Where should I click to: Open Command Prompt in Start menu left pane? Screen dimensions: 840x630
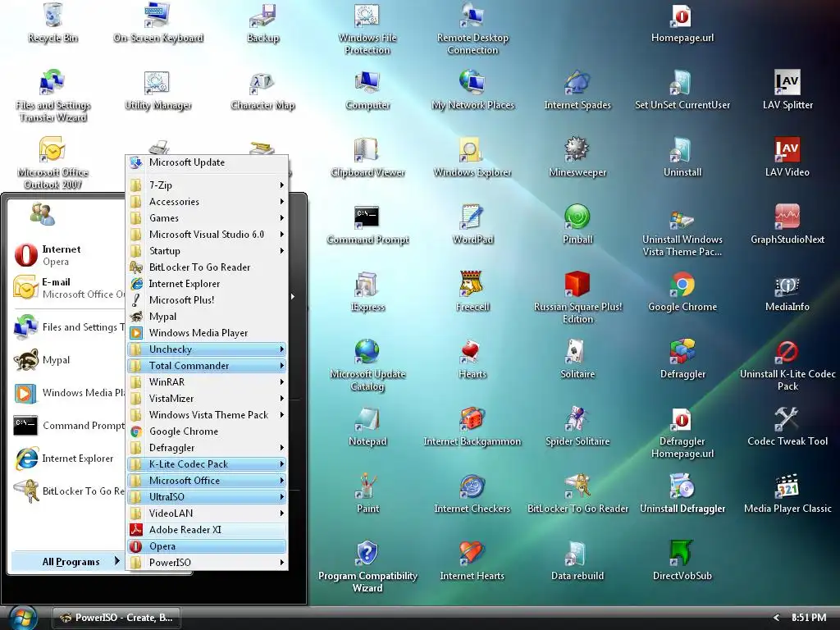69,426
